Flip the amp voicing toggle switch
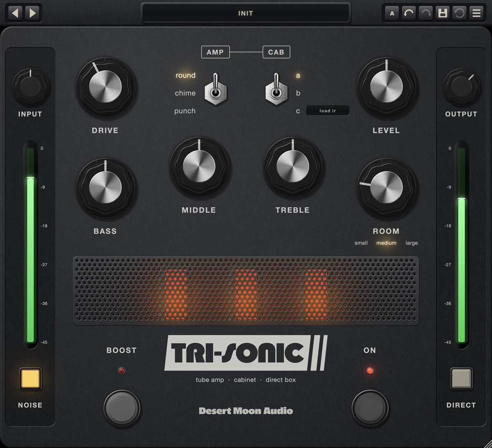 [216, 89]
